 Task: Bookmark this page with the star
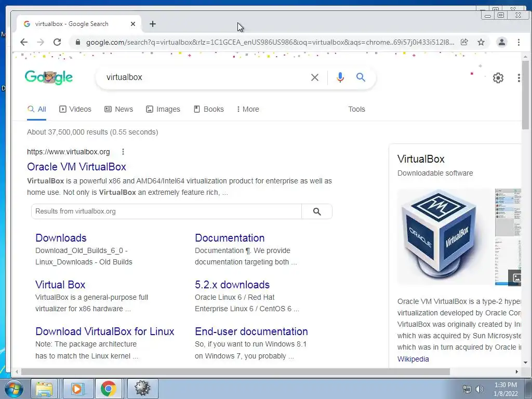coord(481,42)
